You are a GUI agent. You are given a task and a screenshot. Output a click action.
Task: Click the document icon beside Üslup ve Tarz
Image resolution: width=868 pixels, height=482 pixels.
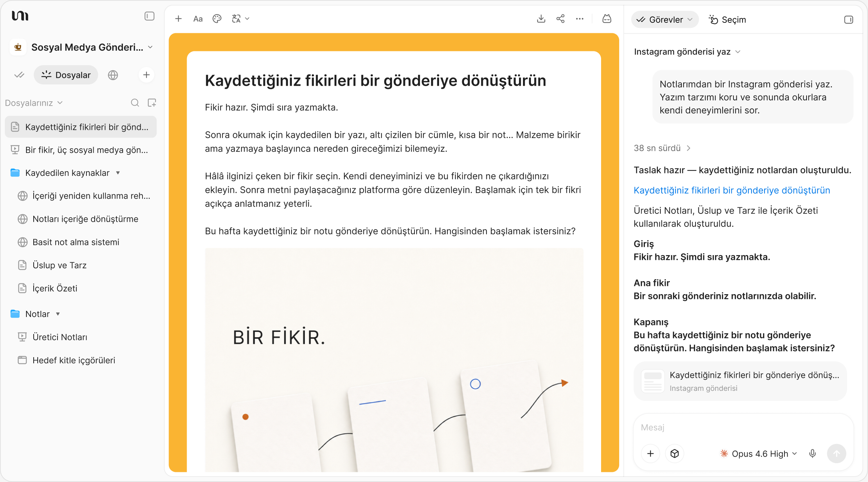tap(22, 265)
